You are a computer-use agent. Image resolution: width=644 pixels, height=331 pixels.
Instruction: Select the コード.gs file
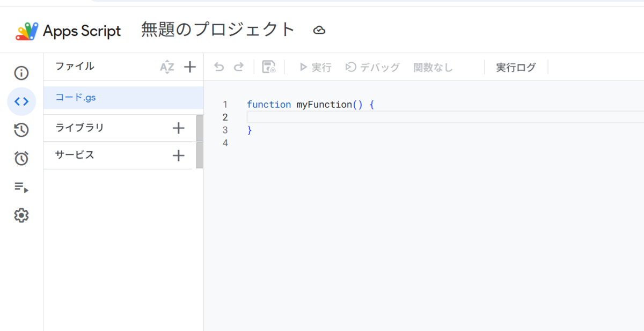(123, 98)
